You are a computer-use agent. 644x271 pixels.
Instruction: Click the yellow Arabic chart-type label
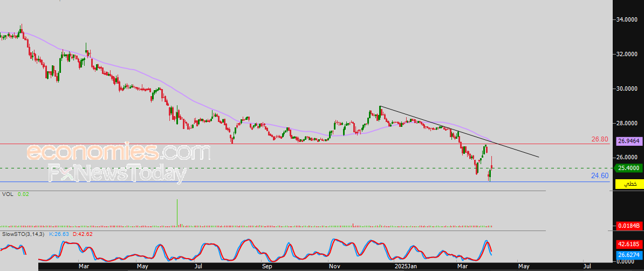tap(631, 184)
